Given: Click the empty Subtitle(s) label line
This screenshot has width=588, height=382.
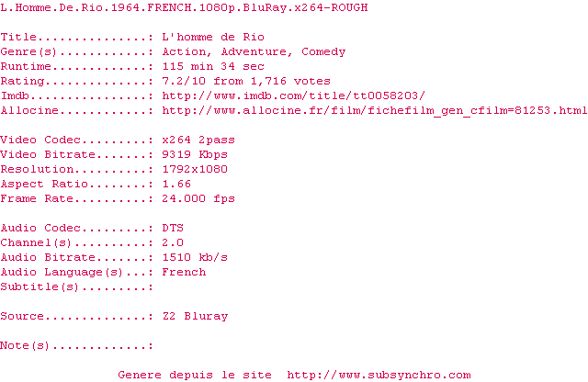Looking at the screenshot, I should [77, 286].
